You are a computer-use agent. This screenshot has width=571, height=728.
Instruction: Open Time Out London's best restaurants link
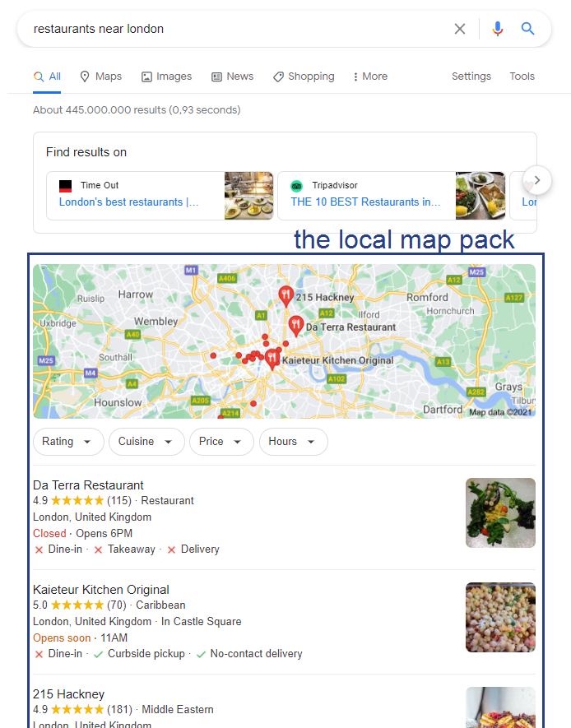128,202
